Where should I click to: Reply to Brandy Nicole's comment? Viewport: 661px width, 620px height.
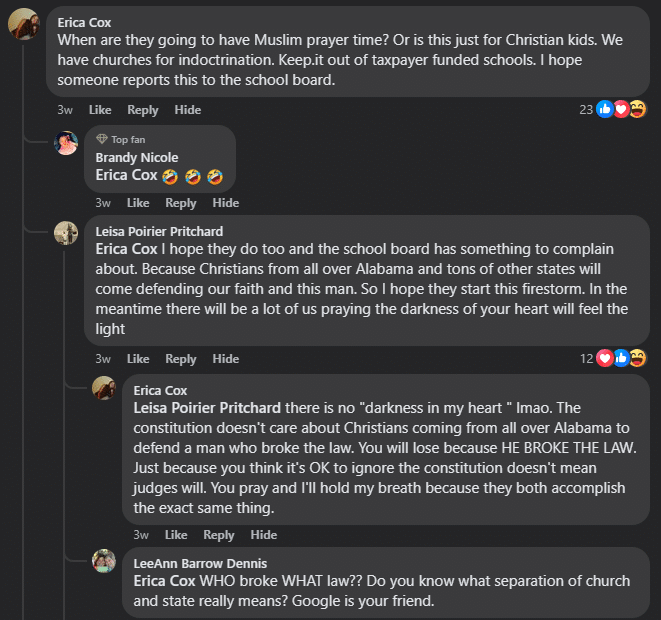click(180, 203)
